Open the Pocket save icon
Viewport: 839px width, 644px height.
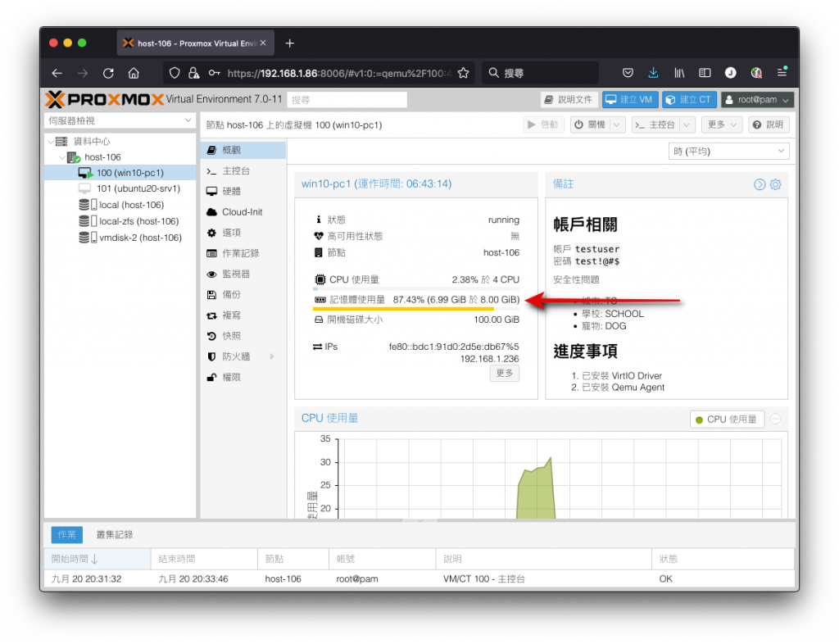pos(628,73)
